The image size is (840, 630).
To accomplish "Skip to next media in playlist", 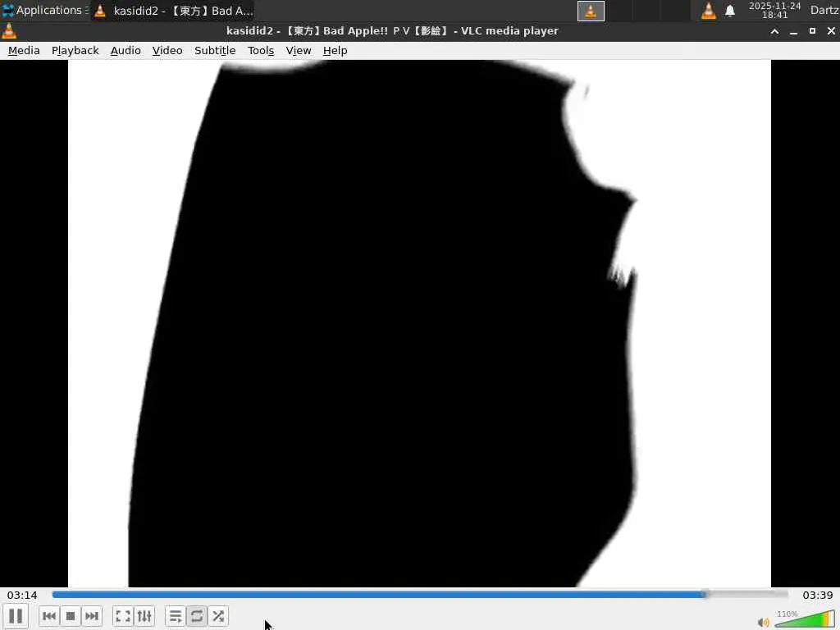I will click(x=92, y=616).
